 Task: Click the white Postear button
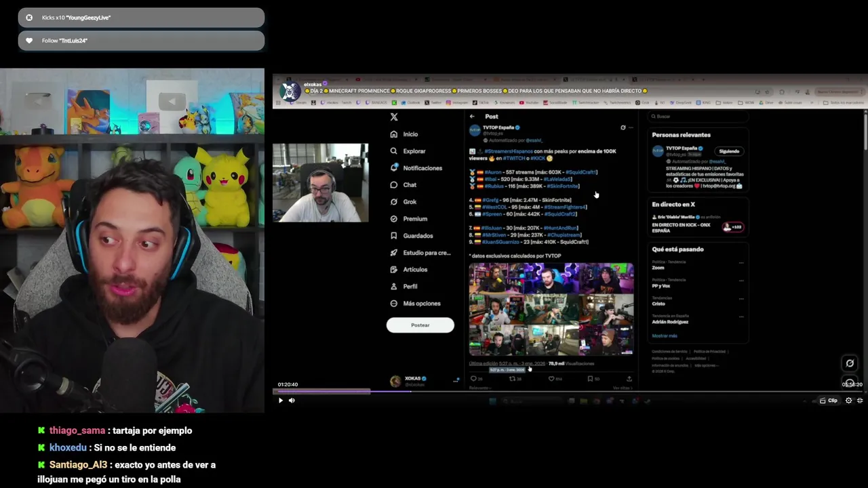pos(420,325)
